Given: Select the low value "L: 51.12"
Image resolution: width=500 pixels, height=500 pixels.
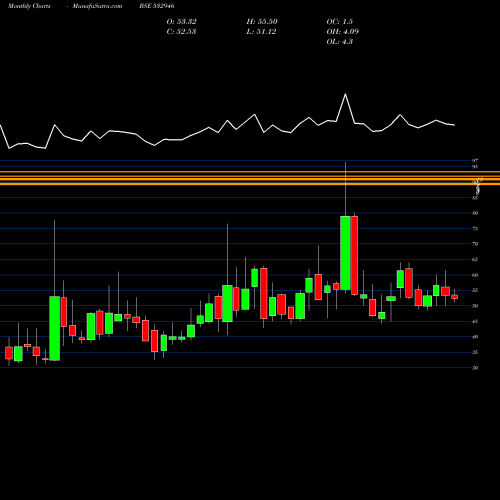Looking at the screenshot, I should click(261, 32).
